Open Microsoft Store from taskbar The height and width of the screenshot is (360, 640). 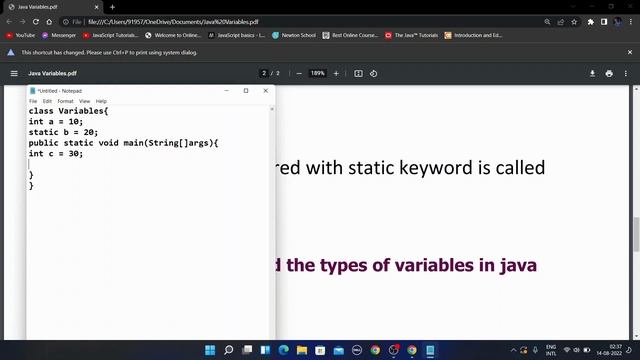[x=320, y=350]
